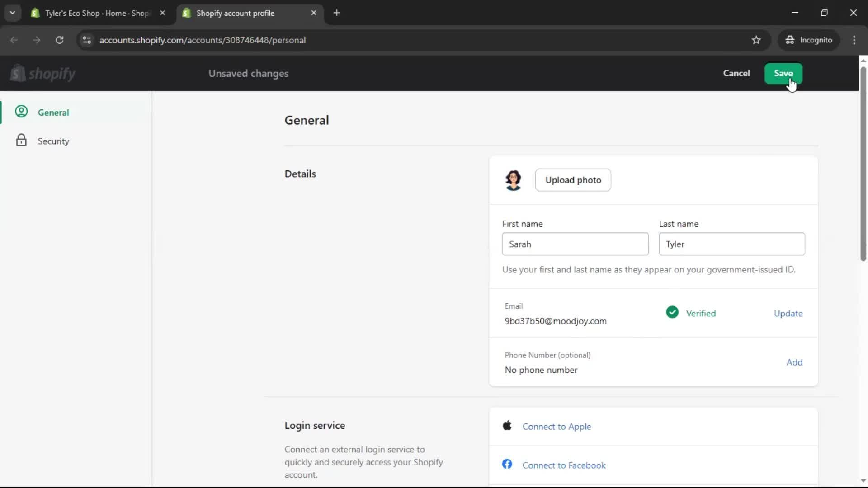The width and height of the screenshot is (868, 488).
Task: Click Upload photo
Action: [573, 180]
